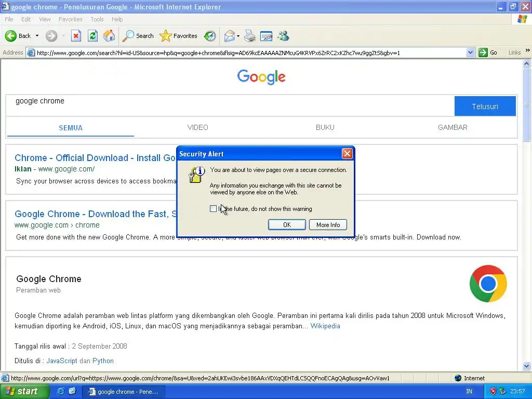Viewport: 532px width, 399px height.
Task: Click the Stop page loading icon
Action: click(x=76, y=36)
